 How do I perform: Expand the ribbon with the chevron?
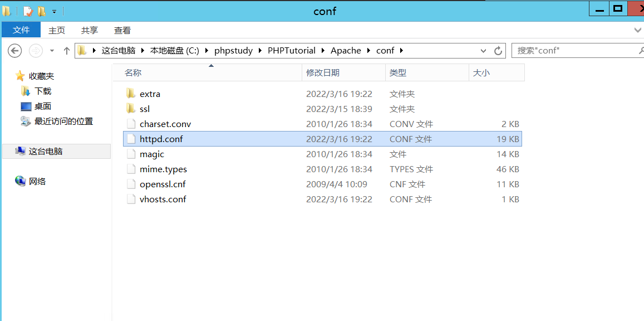pos(638,30)
